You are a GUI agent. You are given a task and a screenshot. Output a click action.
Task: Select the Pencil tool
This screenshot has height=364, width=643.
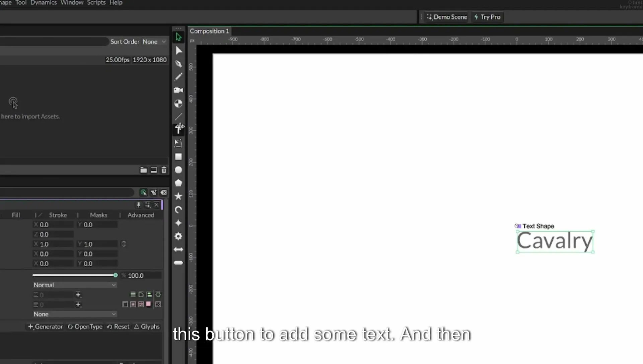tap(178, 77)
